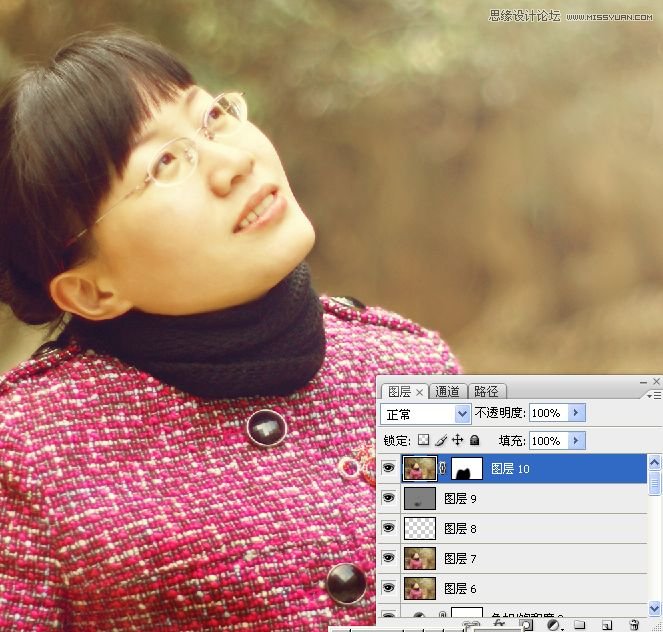Select the 图层 6 thumbnail
Viewport: 663px width, 632px height.
click(420, 588)
